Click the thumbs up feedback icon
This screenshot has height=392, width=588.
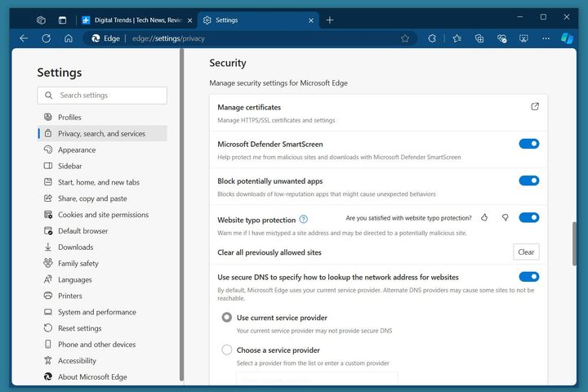pos(484,218)
